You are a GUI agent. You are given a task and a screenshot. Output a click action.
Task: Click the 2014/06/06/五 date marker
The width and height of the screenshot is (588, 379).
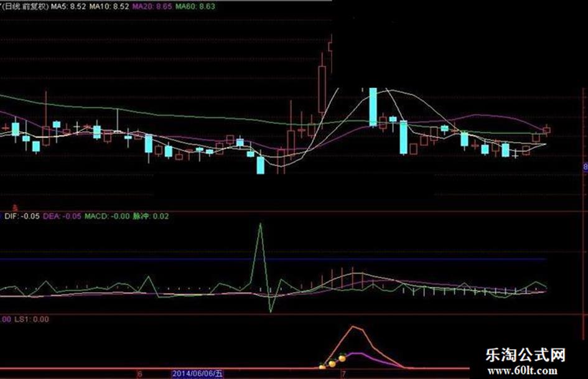point(197,374)
